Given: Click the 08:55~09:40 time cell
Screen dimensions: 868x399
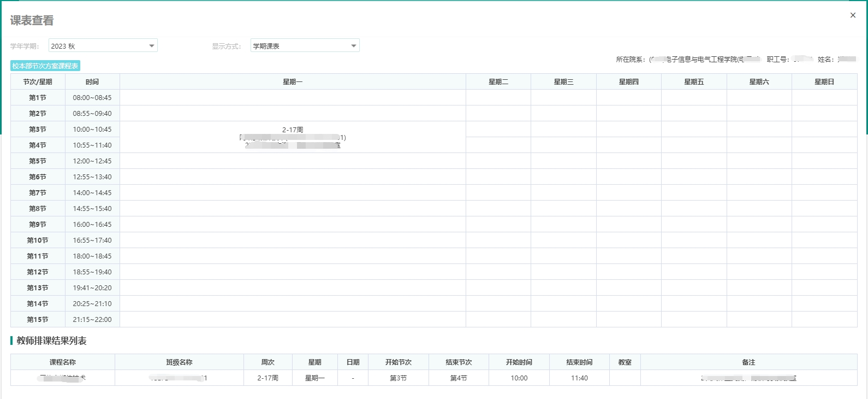Looking at the screenshot, I should click(x=92, y=113).
